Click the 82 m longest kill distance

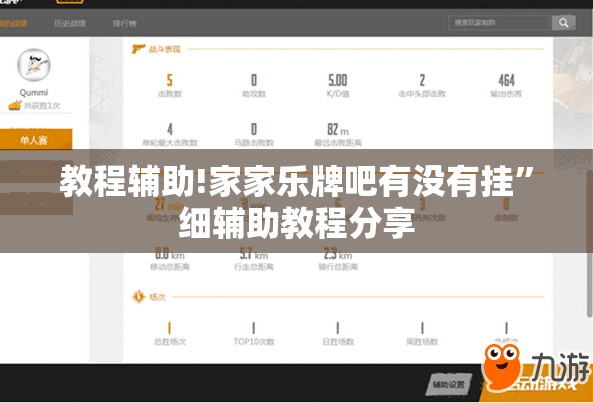(x=338, y=130)
